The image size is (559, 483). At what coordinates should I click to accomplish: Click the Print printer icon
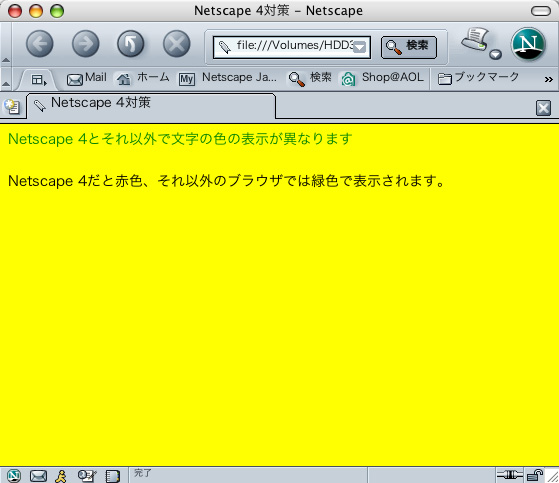coord(475,40)
